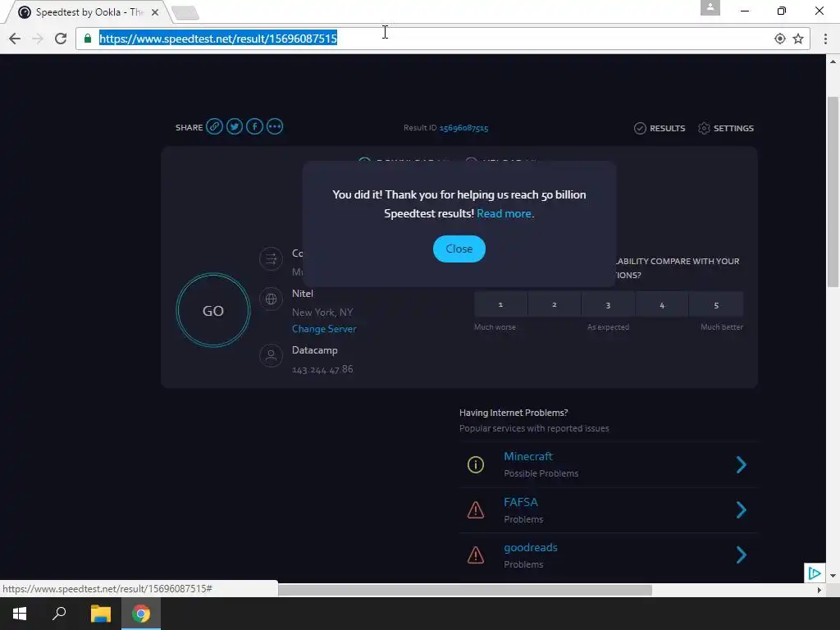Viewport: 840px width, 630px height.
Task: Expand the goodreads row chevron
Action: tap(741, 555)
